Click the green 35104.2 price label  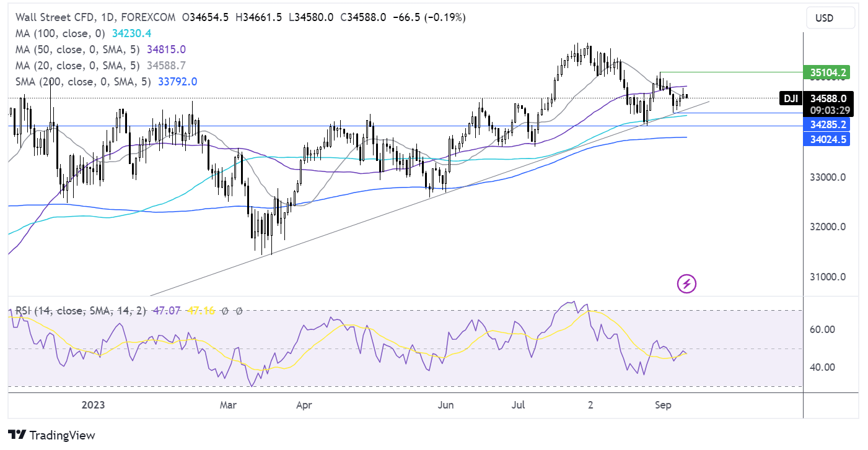(826, 73)
